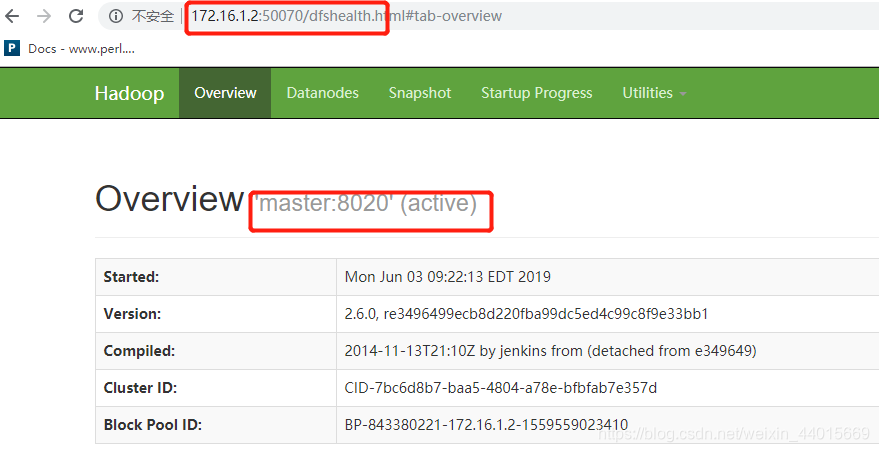Open the Snapshot tab
The image size is (879, 452).
[x=420, y=93]
